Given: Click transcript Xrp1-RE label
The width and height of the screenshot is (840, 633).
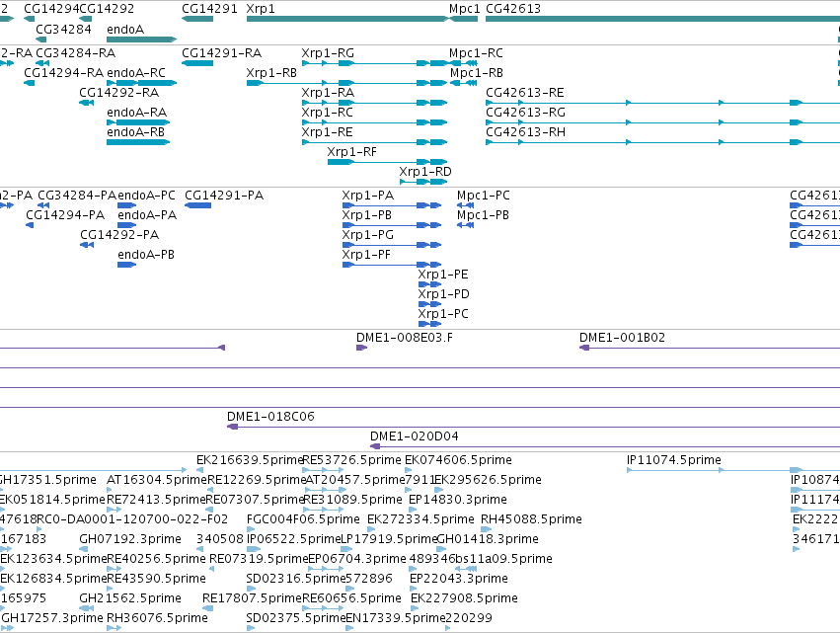Looking at the screenshot, I should pos(327,132).
